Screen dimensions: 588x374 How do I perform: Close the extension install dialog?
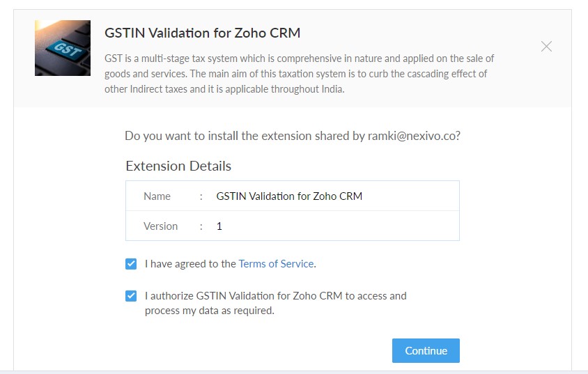point(546,47)
